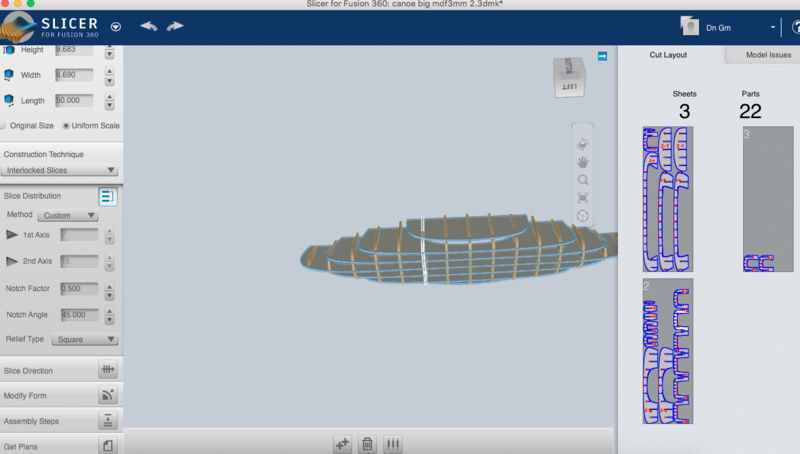Click the material sheet icon beside Dn Gm
Viewport: 800px width, 454px height.
(x=689, y=26)
